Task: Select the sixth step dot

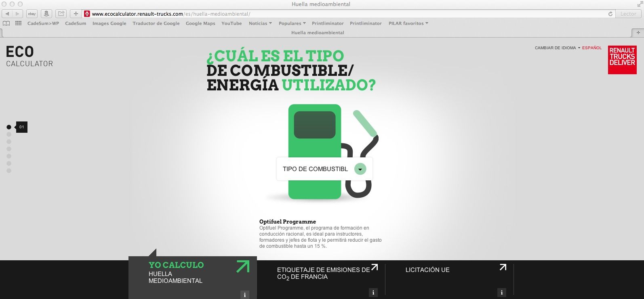Action: (x=9, y=163)
